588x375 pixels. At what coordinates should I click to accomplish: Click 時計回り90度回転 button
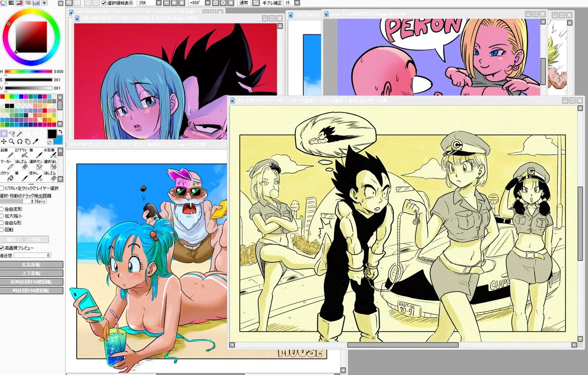click(31, 290)
